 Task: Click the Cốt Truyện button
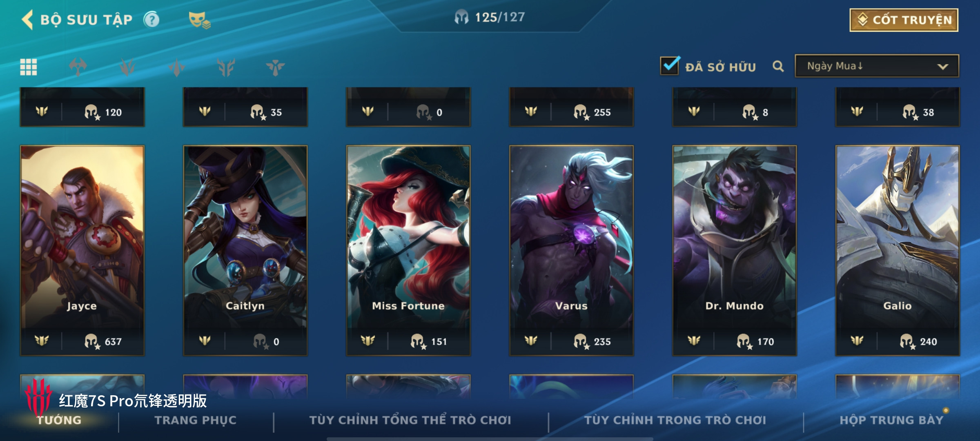904,20
